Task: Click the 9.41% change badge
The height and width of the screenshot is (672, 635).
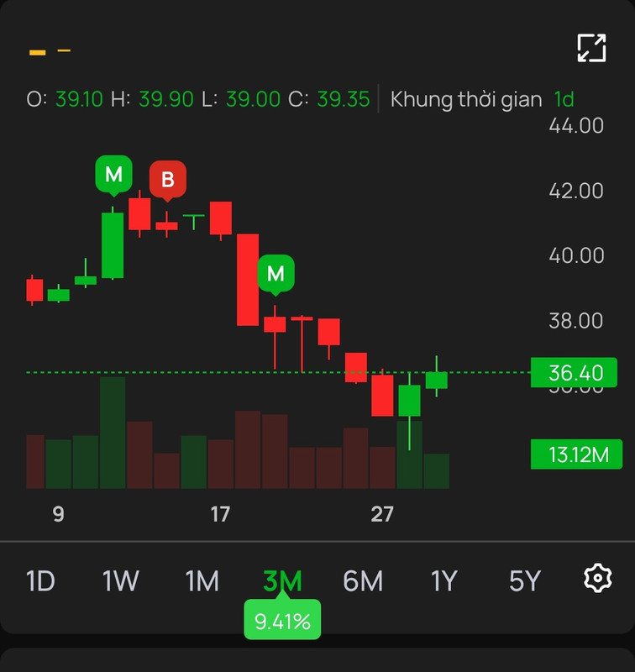Action: click(x=282, y=621)
